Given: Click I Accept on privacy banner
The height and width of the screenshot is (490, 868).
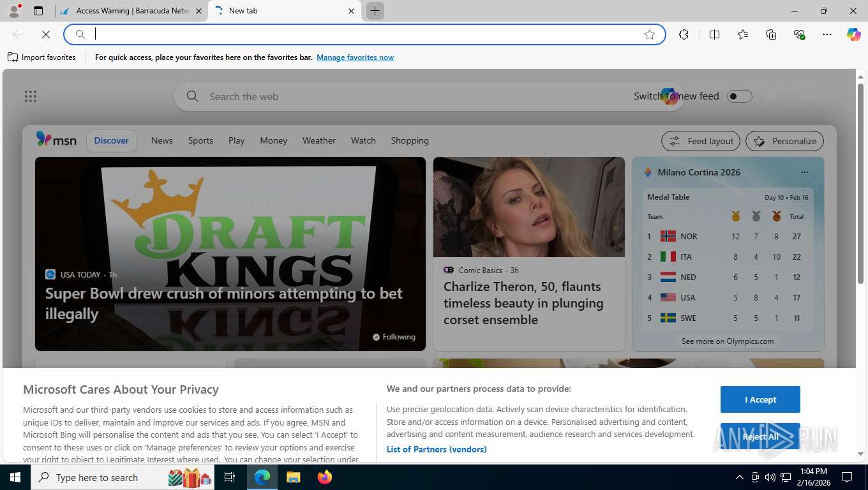Looking at the screenshot, I should [x=760, y=399].
